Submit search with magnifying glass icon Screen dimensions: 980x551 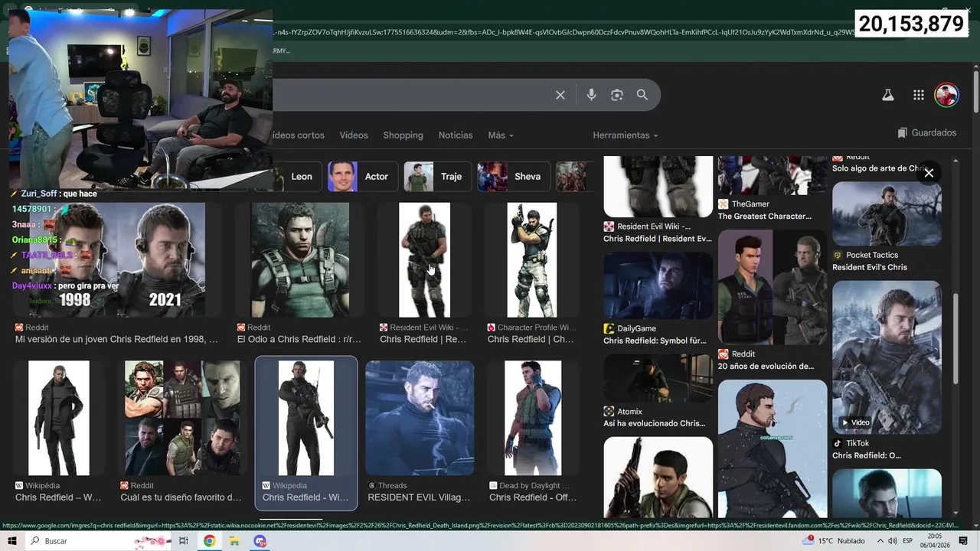[642, 95]
